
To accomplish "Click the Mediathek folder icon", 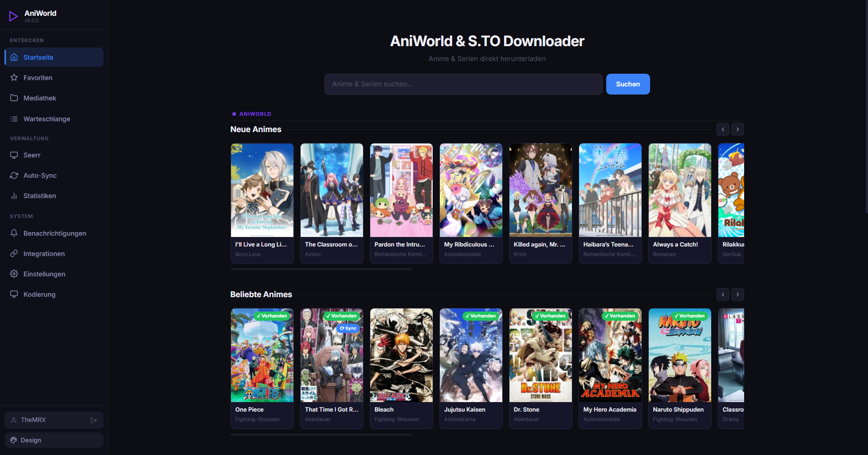I will click(x=14, y=98).
